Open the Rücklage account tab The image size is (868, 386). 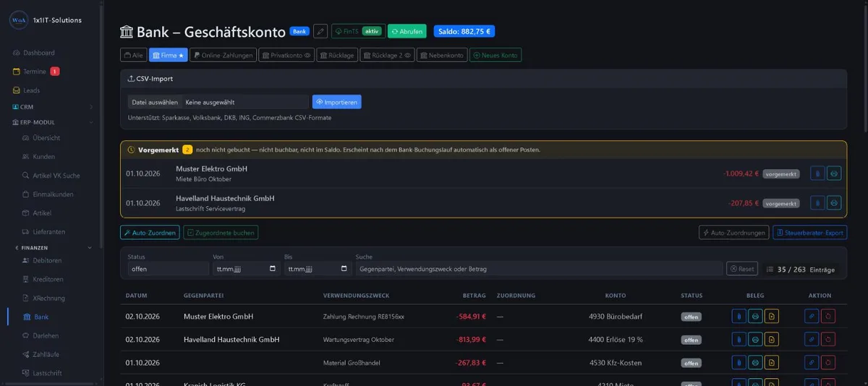(336, 55)
